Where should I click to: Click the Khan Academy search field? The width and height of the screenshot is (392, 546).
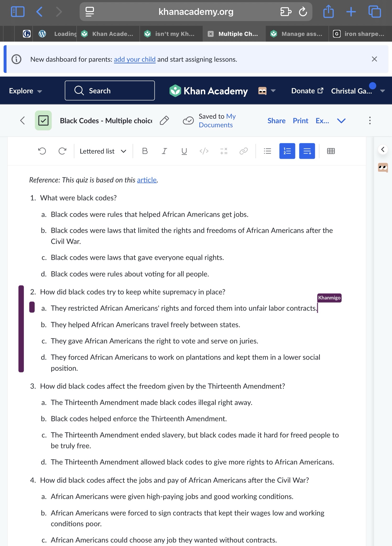click(x=110, y=90)
